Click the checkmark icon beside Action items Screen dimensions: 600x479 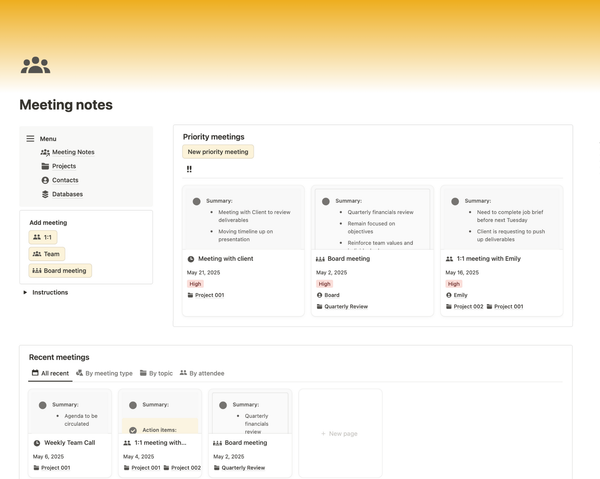pos(133,430)
